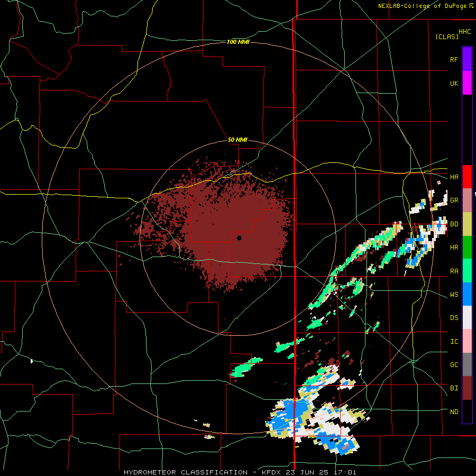Click the GC gray legend swatch
Image resolution: width=476 pixels, height=476 pixels.
(x=467, y=364)
